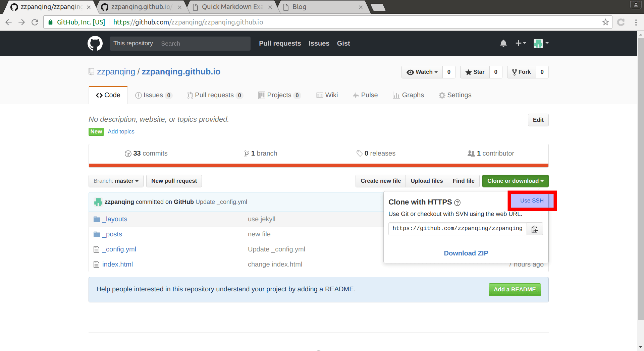Edit the repository description

point(538,120)
